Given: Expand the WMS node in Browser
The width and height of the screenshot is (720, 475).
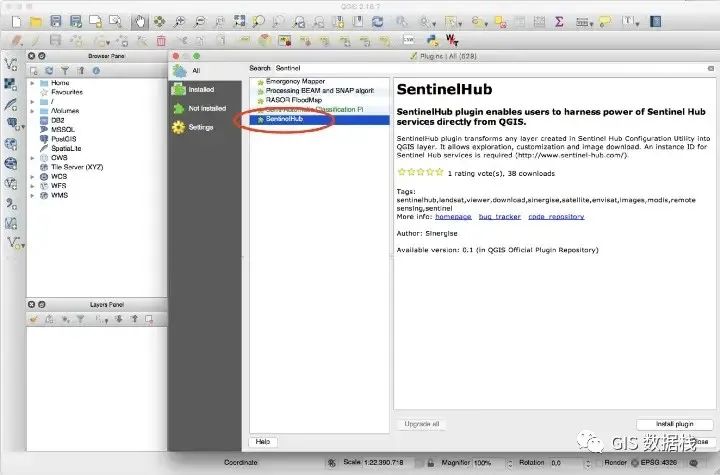Looking at the screenshot, I should (x=32, y=195).
